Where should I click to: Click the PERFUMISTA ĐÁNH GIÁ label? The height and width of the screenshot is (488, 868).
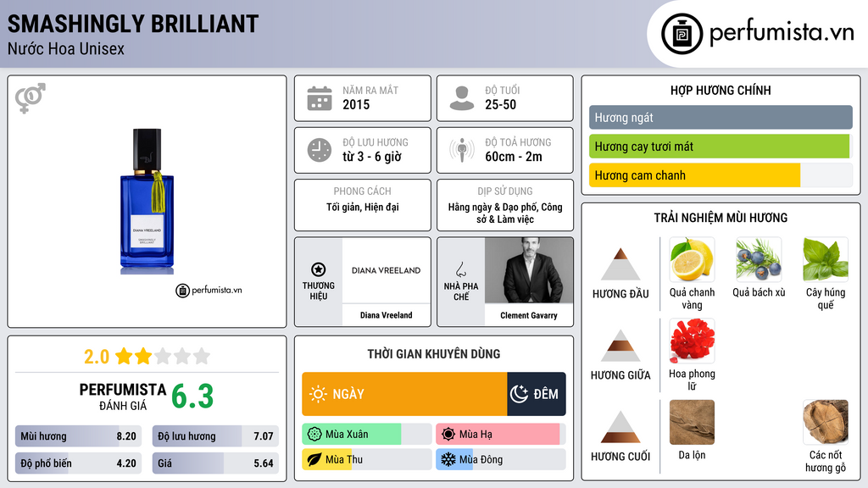(122, 396)
